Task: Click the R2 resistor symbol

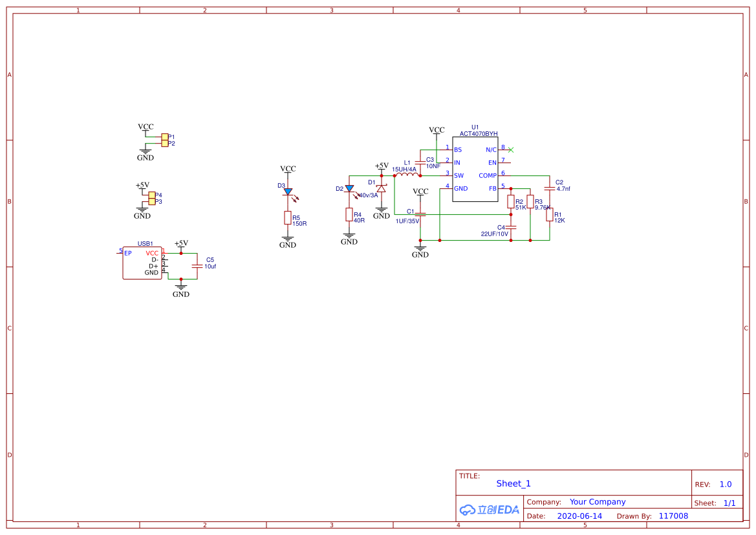Action: tap(511, 202)
